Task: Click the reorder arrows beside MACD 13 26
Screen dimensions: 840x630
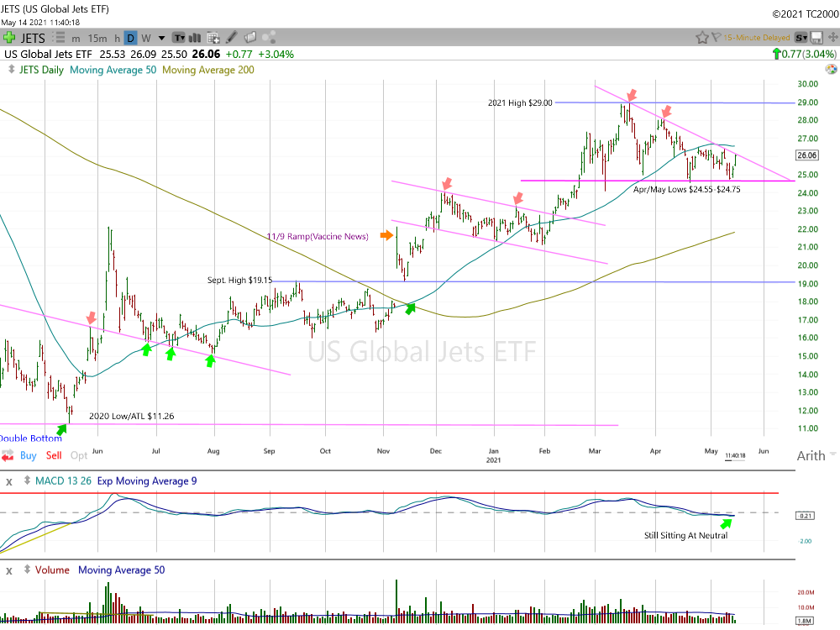Action: (28, 480)
